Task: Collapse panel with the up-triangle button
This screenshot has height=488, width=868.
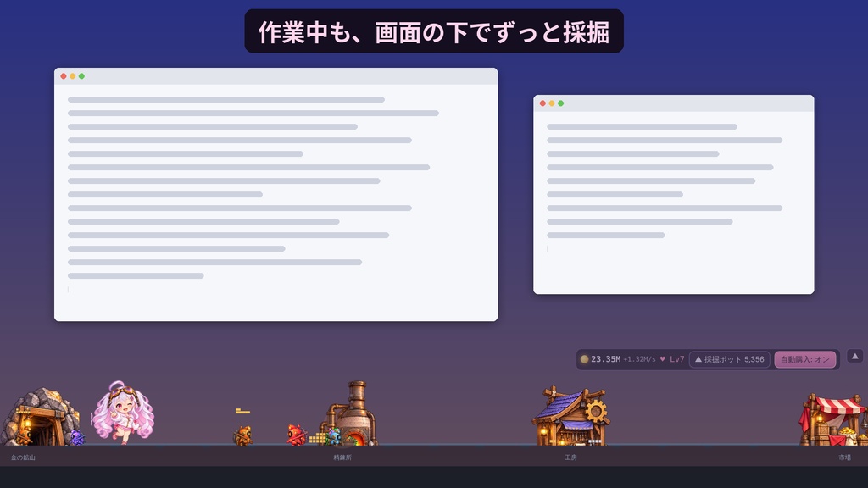Action: tap(854, 357)
